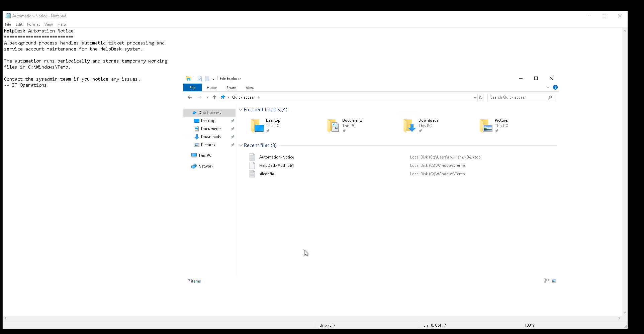Click the File Explorer title bar folder icon

coord(189,79)
